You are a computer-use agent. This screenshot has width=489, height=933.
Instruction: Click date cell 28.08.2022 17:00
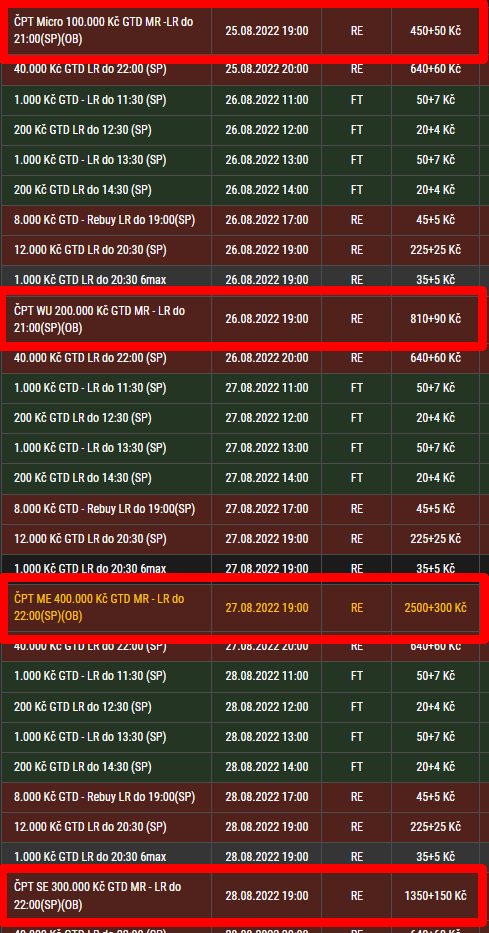point(267,797)
